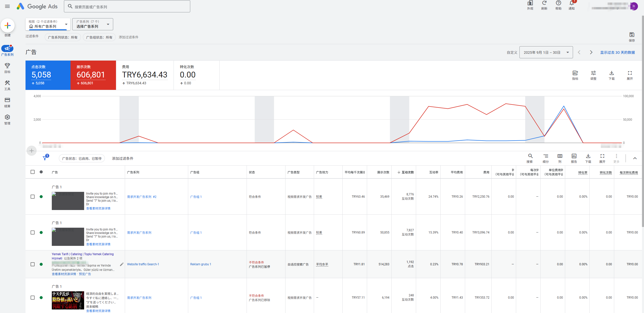The width and height of the screenshot is (644, 313).
Task: Click the refresh (刷新) icon in header
Action: pos(544,4)
